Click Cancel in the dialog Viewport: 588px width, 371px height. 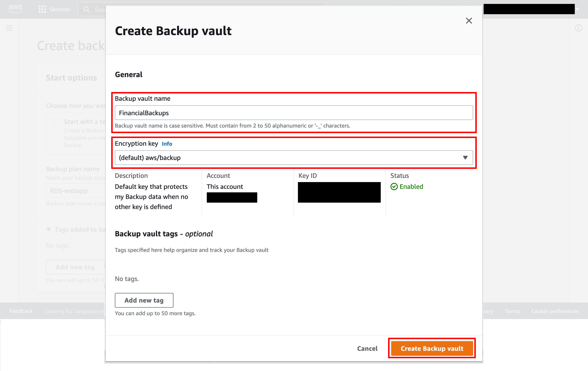[367, 348]
